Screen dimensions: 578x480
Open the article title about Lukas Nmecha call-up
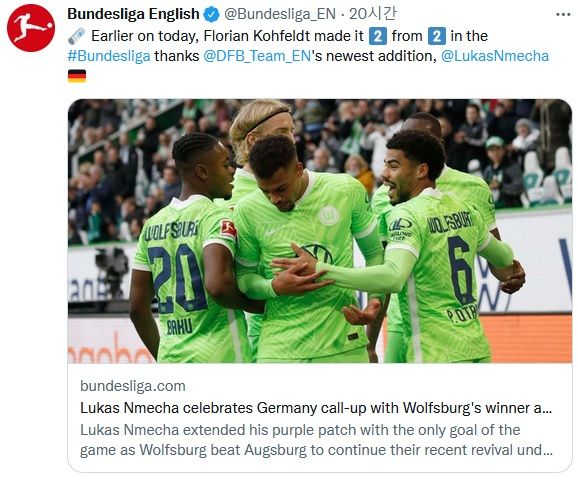click(x=316, y=408)
